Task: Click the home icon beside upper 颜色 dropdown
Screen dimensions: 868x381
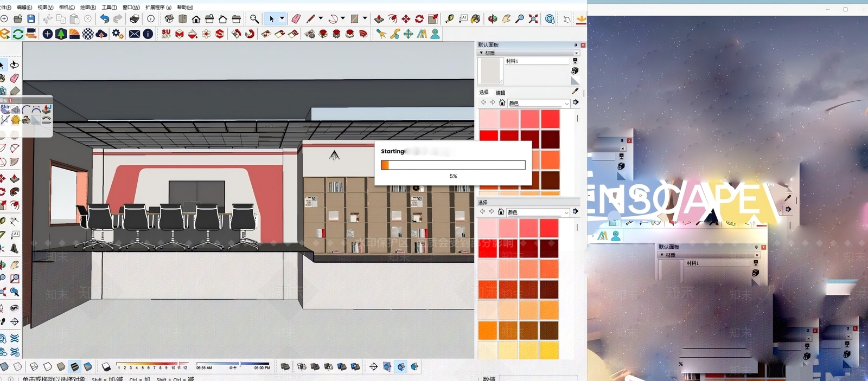Action: 502,102
